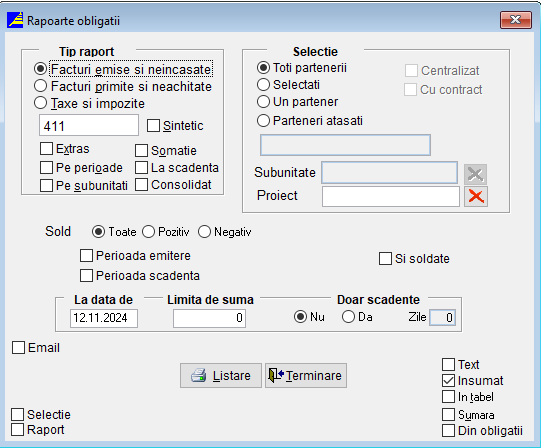Close the Rapoarte obligatii window

(x=516, y=20)
